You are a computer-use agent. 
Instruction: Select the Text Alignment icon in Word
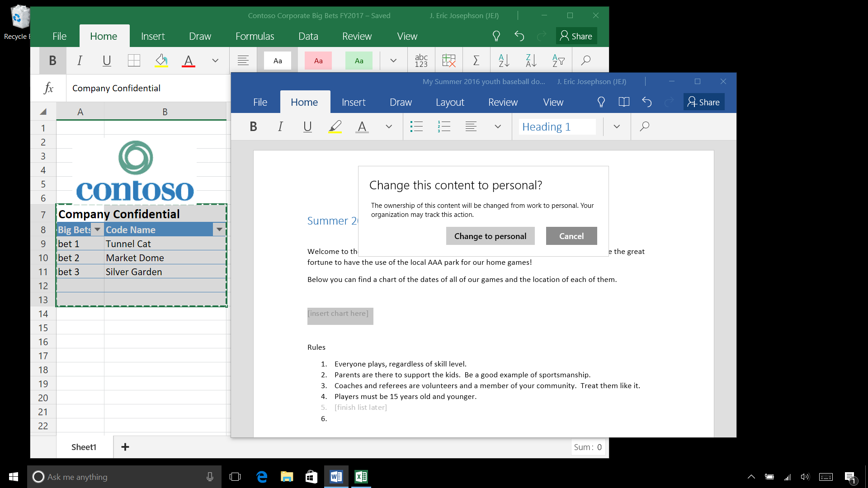click(471, 127)
